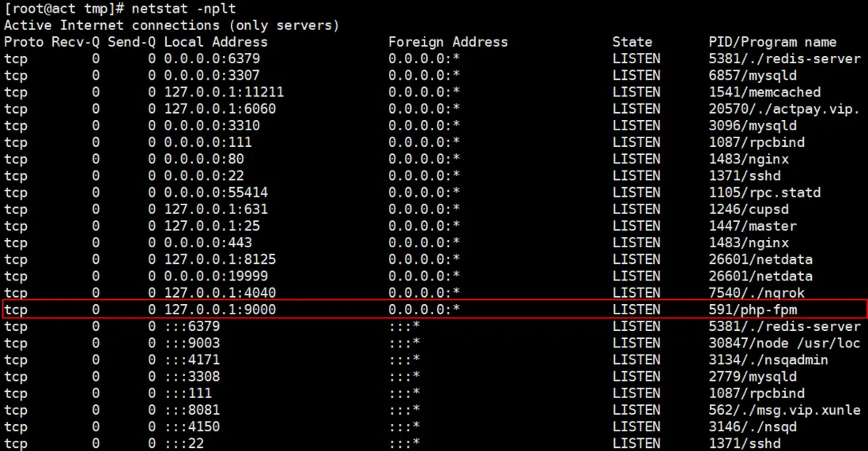This screenshot has width=868, height=451.
Task: Select local address 127.0.0.1:631
Action: pos(216,209)
